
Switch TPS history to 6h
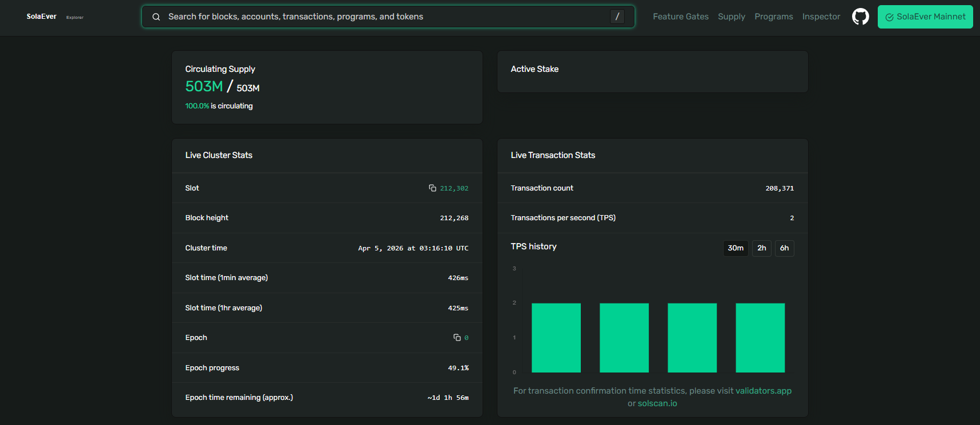(784, 248)
